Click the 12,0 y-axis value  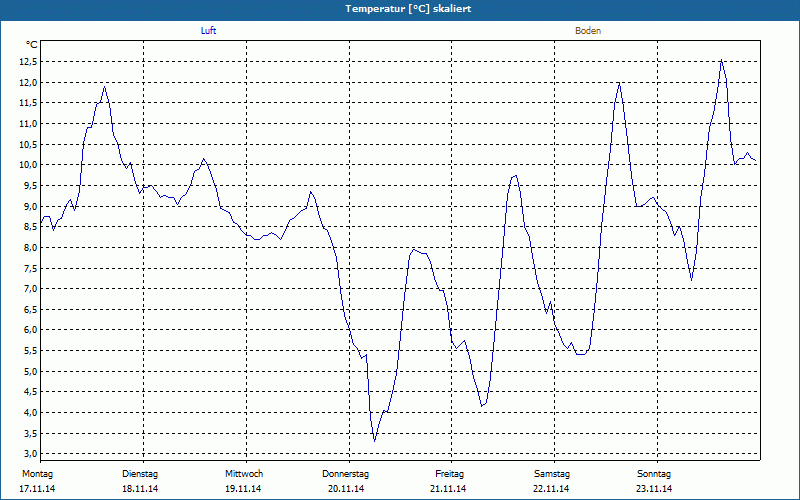[29, 83]
